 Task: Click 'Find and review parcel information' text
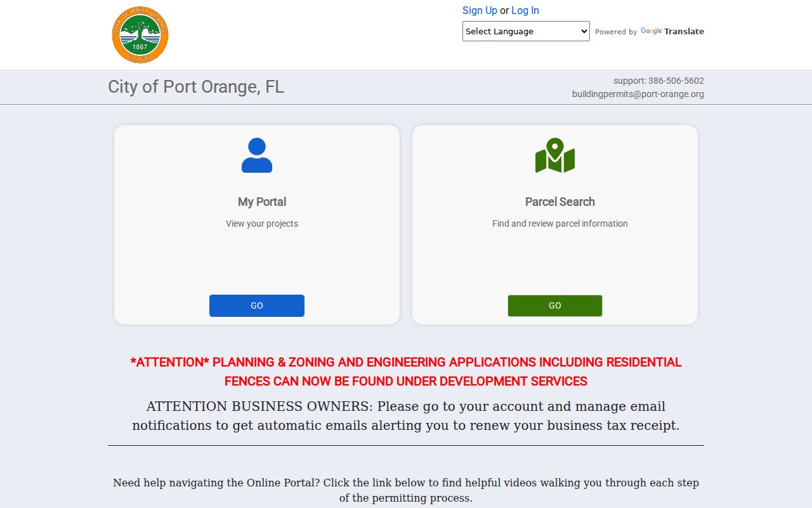(x=560, y=224)
